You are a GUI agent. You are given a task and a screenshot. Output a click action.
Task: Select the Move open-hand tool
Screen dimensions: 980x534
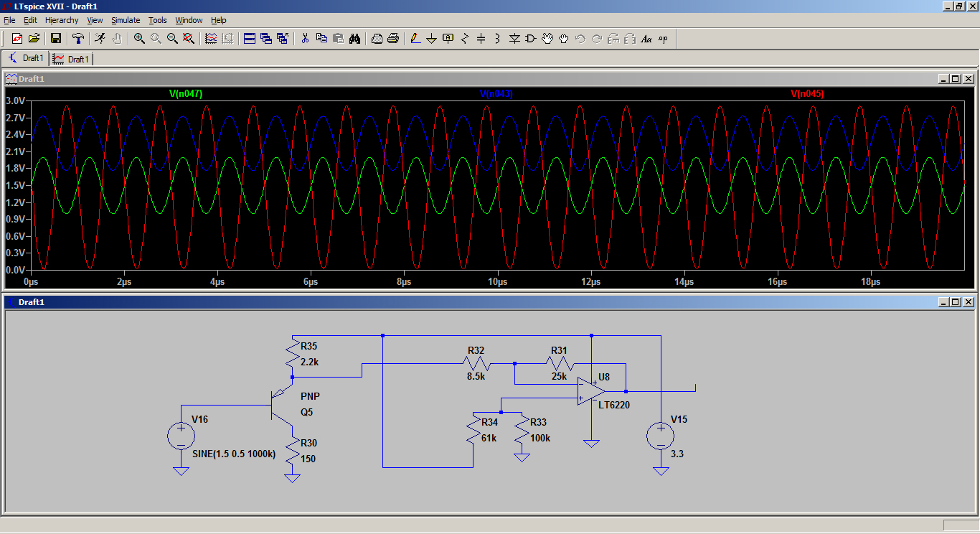547,38
